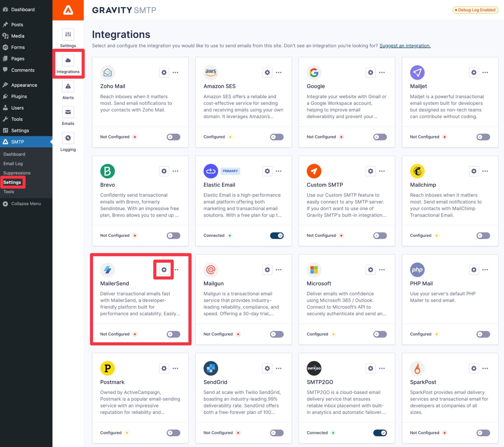Screen dimensions: 504x447
Task: Enable the Amazon SES toggle
Action: pyautogui.click(x=277, y=137)
